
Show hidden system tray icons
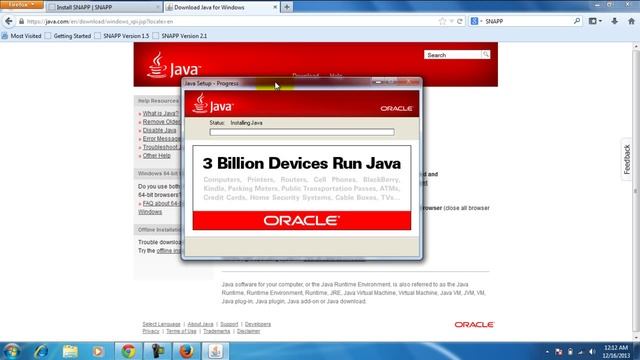pos(547,352)
